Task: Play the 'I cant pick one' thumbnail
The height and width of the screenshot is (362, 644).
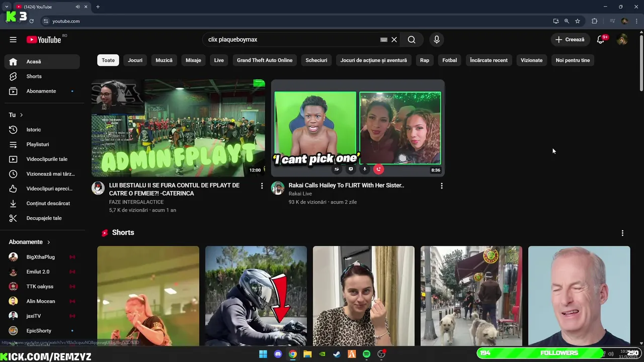Action: [358, 128]
